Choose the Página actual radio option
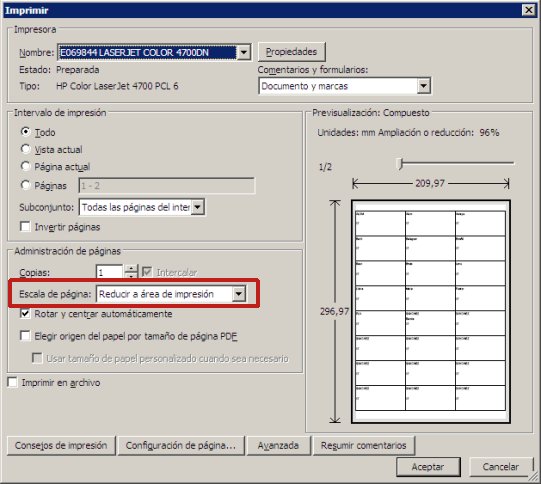This screenshot has width=541, height=484. click(25, 166)
